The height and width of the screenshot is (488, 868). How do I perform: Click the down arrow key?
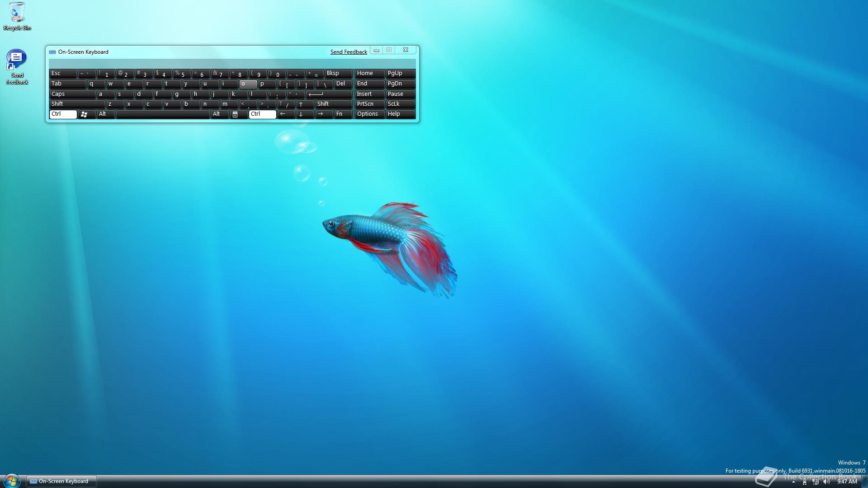pyautogui.click(x=305, y=114)
